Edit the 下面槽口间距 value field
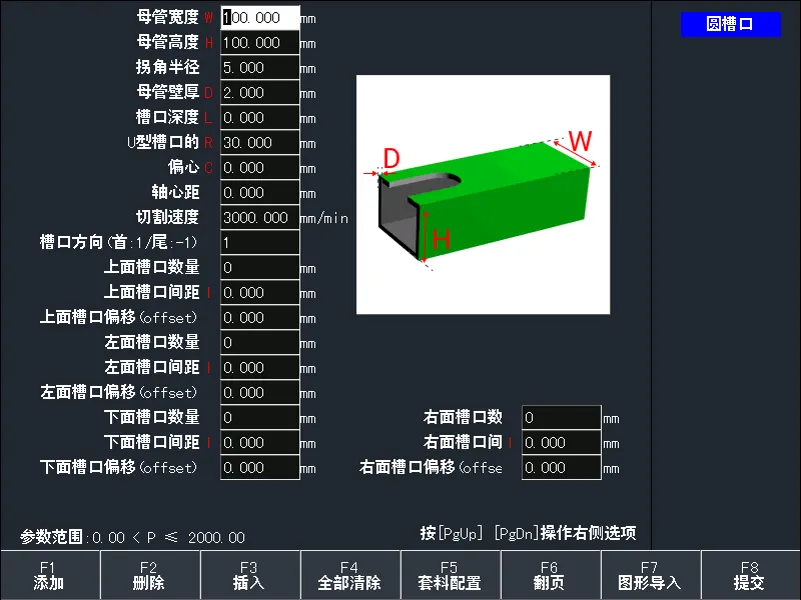This screenshot has height=600, width=801. pyautogui.click(x=260, y=443)
